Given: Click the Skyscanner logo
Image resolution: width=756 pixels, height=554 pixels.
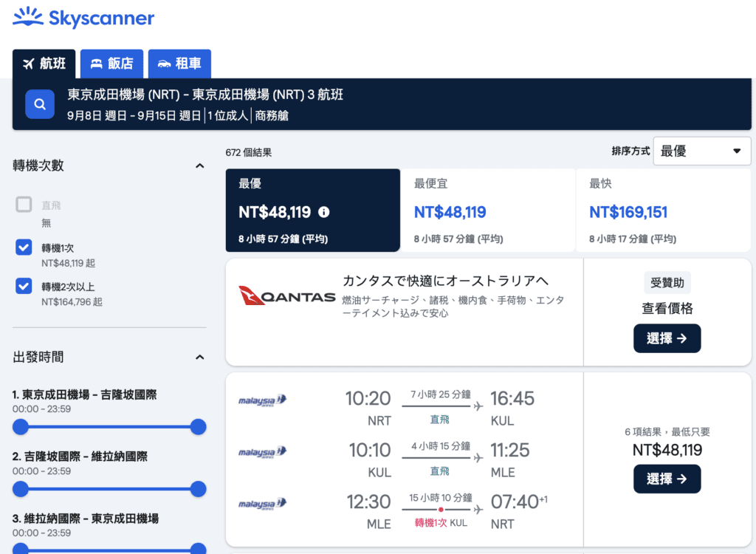Looking at the screenshot, I should (83, 18).
